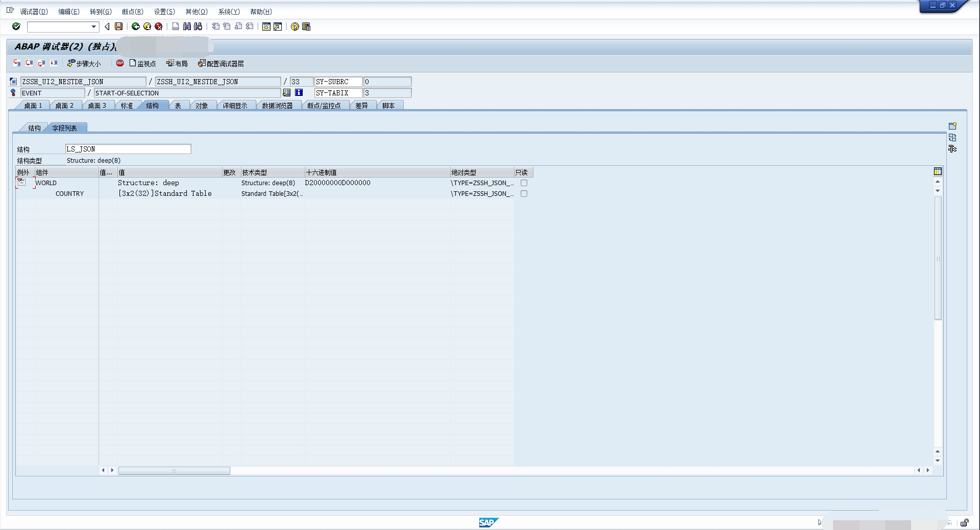Click the green checkmark Enter icon

16,27
